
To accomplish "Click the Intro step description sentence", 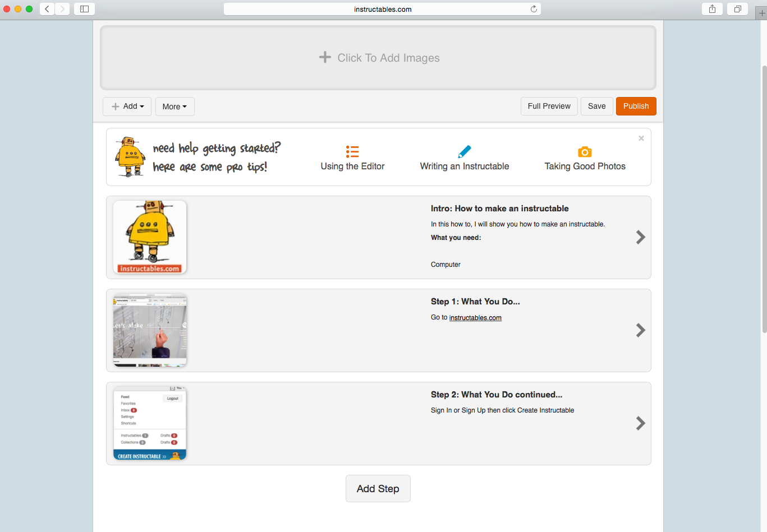I will [x=518, y=224].
